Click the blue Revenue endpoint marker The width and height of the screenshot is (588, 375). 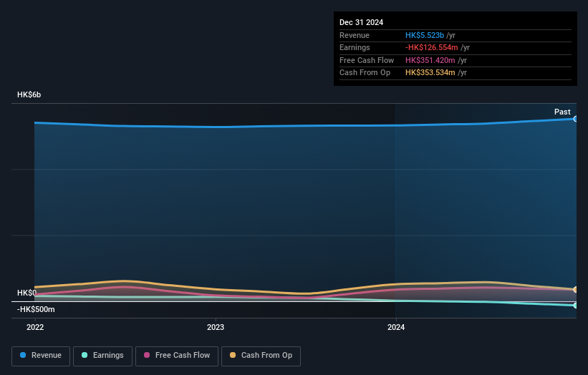(575, 119)
